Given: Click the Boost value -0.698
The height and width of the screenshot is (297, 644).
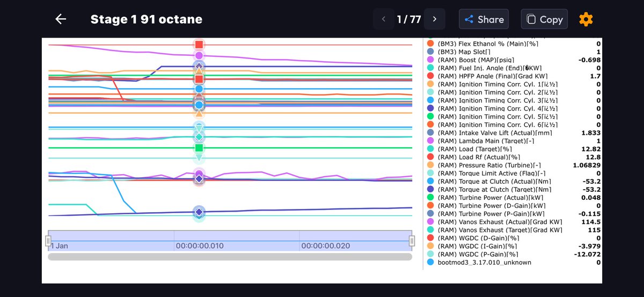Looking at the screenshot, I should pyautogui.click(x=590, y=60).
